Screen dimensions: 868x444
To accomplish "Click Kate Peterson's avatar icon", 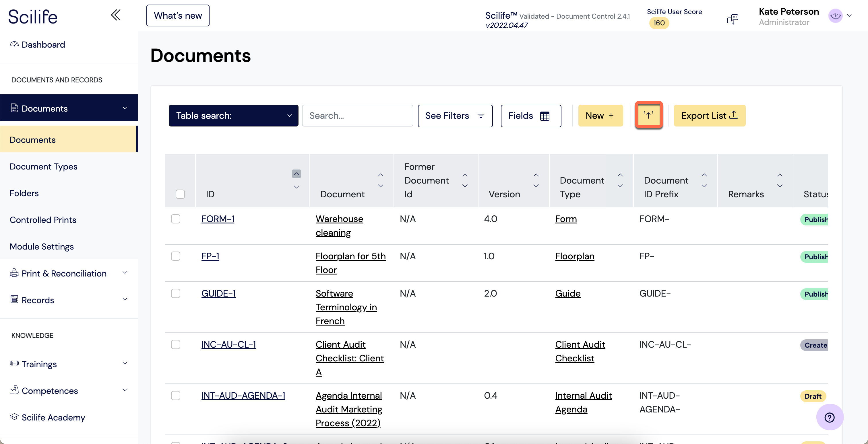I will point(835,15).
